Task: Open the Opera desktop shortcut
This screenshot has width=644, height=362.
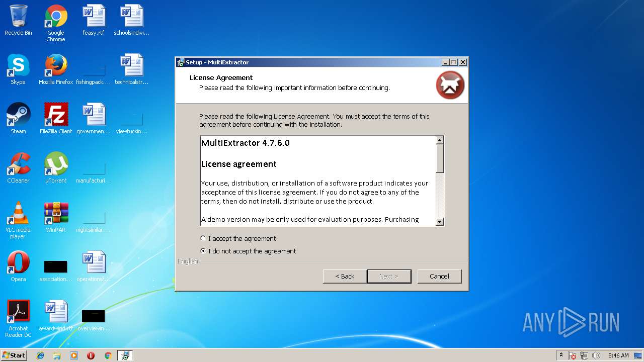Action: (18, 266)
